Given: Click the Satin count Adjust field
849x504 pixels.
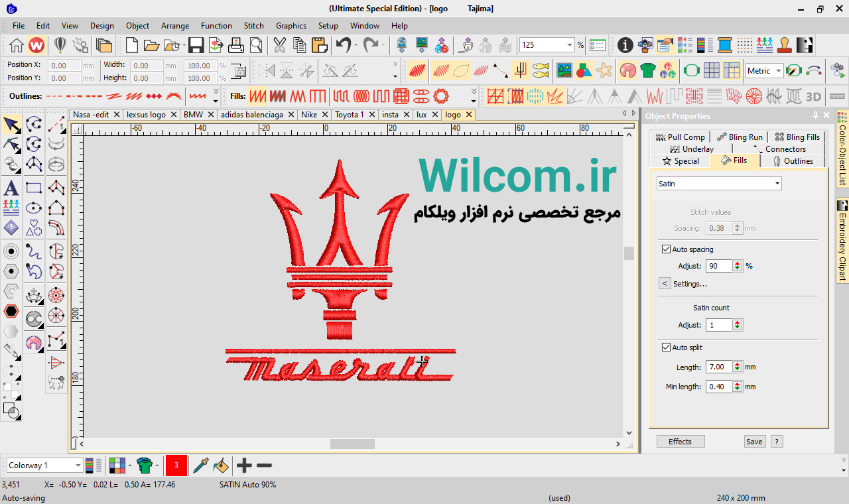Looking at the screenshot, I should (x=720, y=325).
